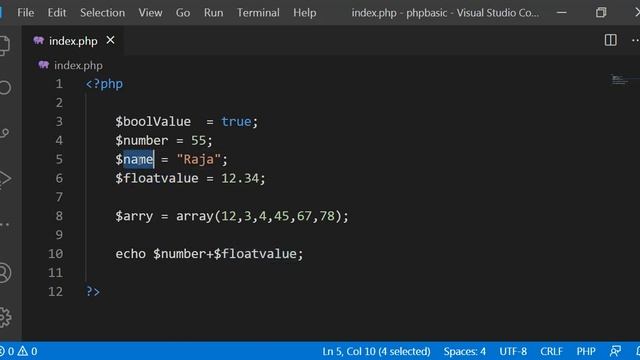The width and height of the screenshot is (640, 360).
Task: Show additional views ellipsis in activity bar
Action: tap(4, 224)
